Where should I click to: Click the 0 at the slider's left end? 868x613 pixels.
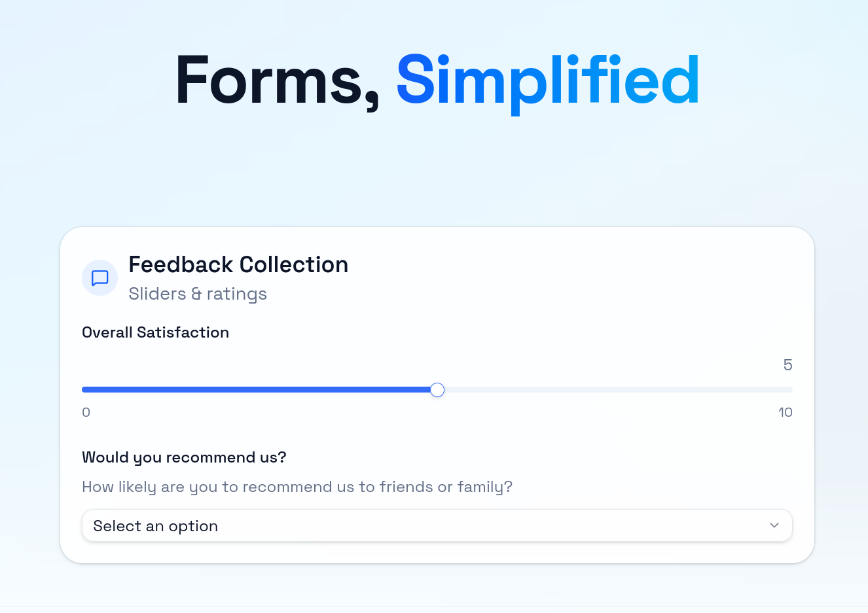pyautogui.click(x=86, y=412)
